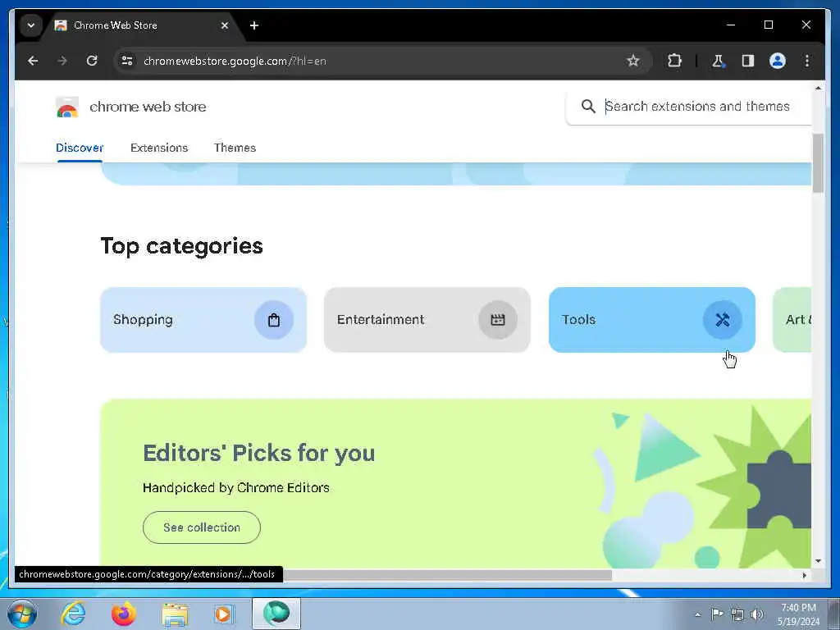Click the vertical scrollbar thumb
Image resolution: width=840 pixels, height=630 pixels.
pos(818,163)
